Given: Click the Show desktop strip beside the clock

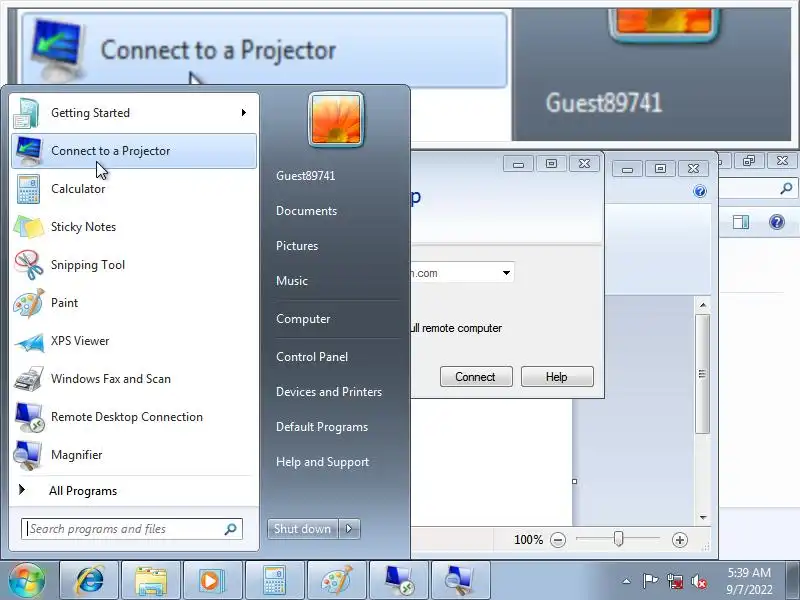Looking at the screenshot, I should click(793, 581).
